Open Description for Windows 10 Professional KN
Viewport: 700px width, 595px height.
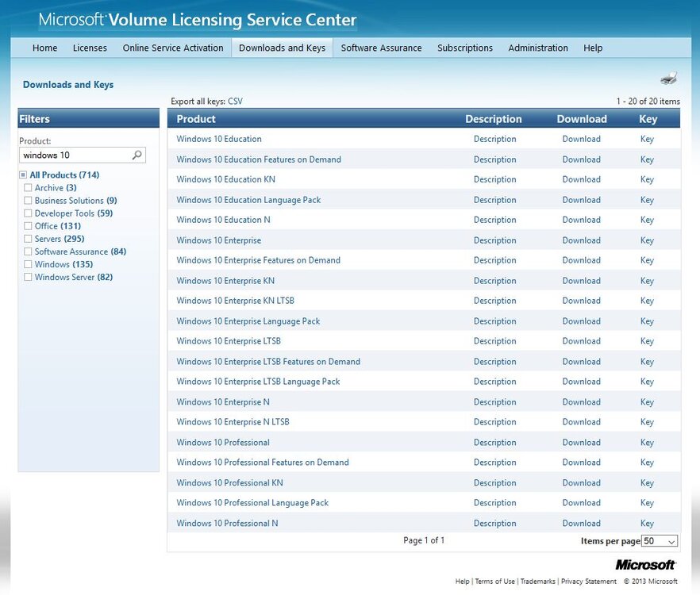[494, 482]
